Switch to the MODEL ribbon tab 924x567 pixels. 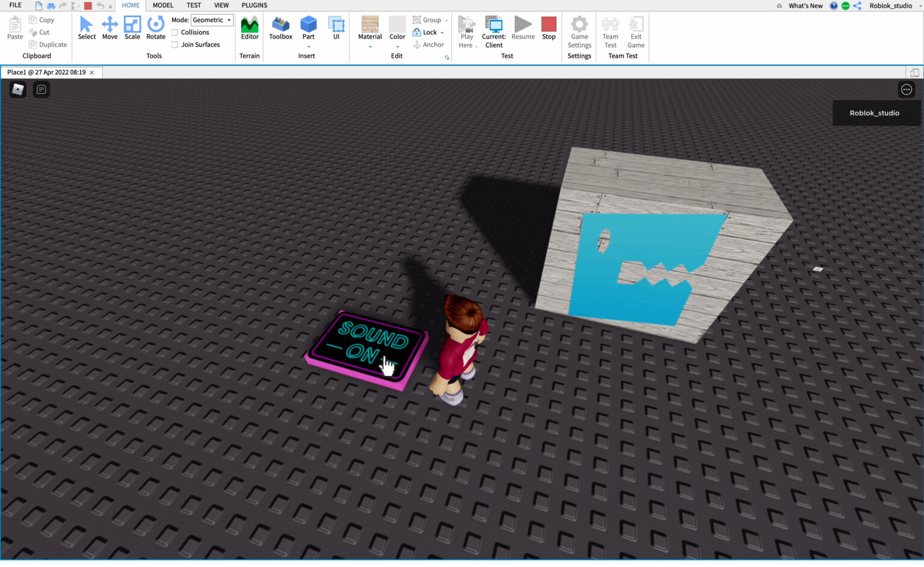[162, 5]
